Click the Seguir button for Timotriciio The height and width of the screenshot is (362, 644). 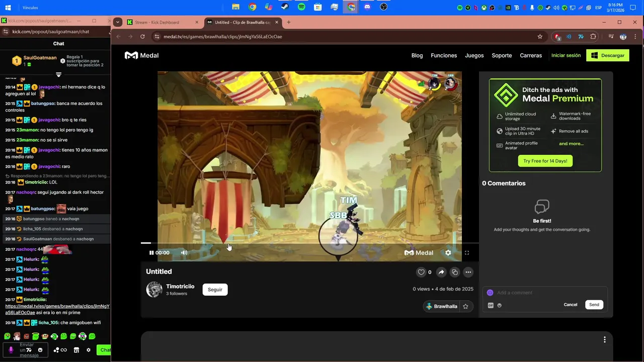(215, 290)
